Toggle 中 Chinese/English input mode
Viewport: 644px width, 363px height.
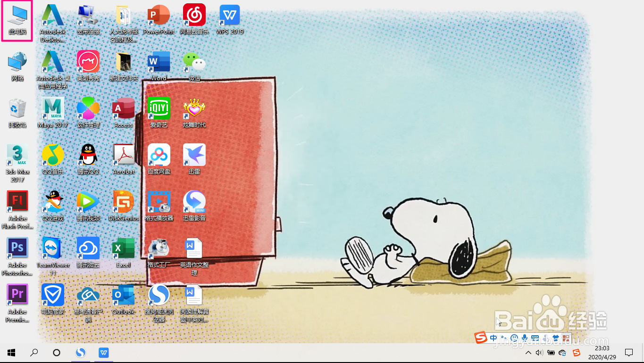click(493, 338)
